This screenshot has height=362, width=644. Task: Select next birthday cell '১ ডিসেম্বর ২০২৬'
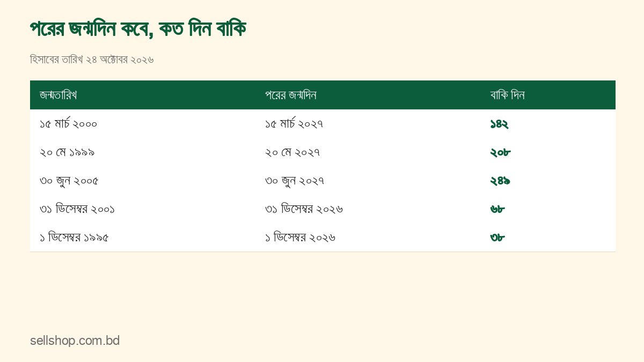300,238
